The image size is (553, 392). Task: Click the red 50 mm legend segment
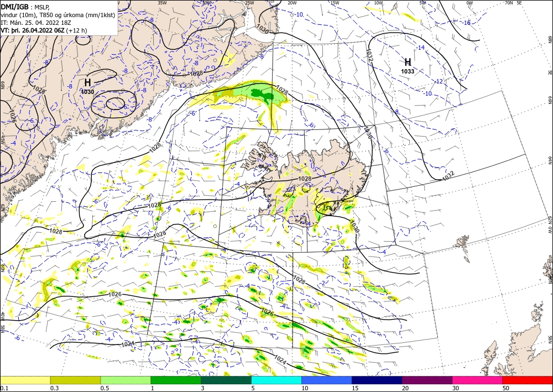528,380
